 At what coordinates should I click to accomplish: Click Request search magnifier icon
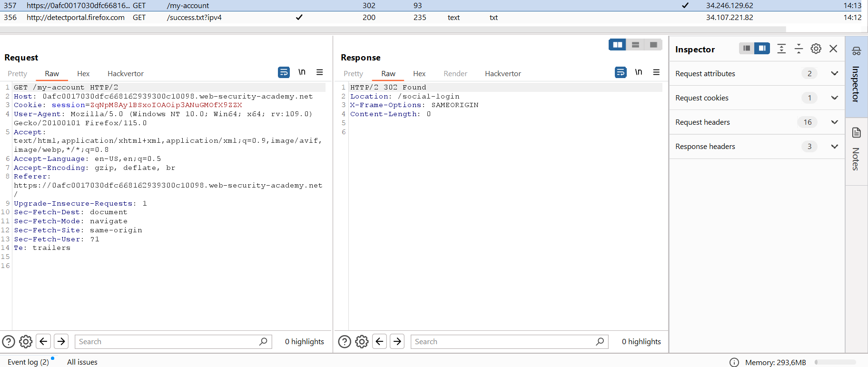pos(263,341)
